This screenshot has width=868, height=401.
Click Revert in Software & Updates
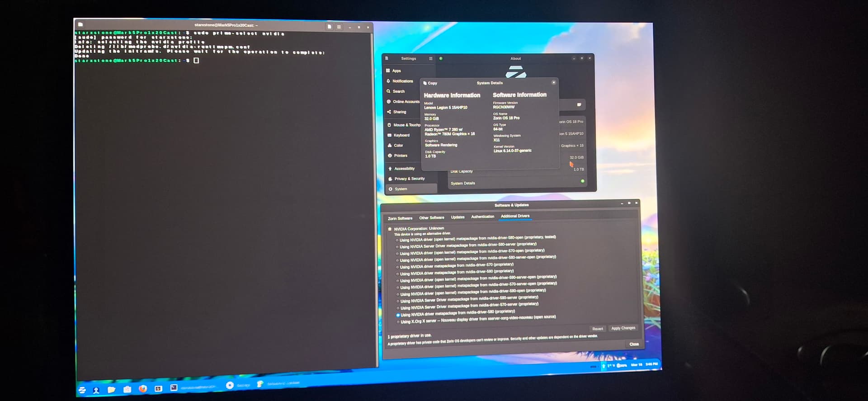[x=597, y=329]
